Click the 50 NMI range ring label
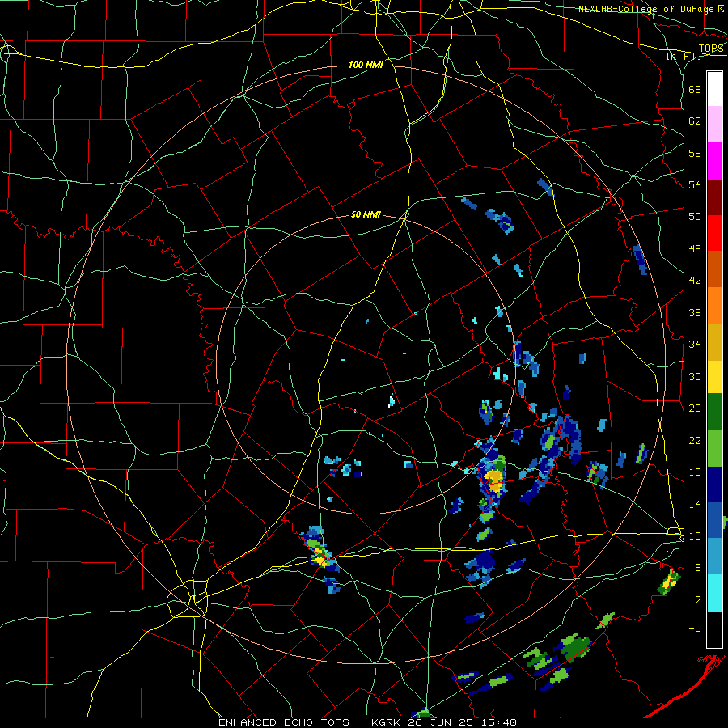The height and width of the screenshot is (728, 728). coord(366,214)
